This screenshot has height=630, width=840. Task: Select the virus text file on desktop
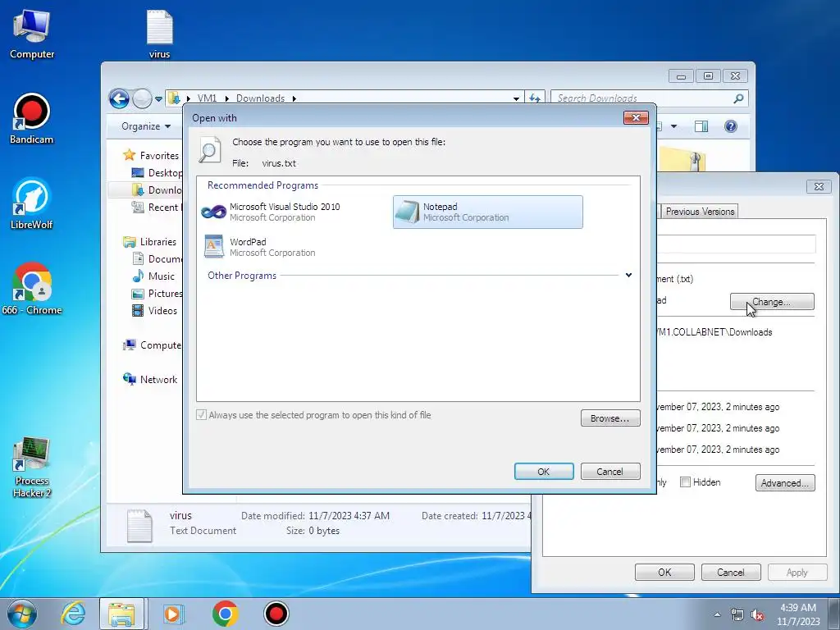click(160, 34)
